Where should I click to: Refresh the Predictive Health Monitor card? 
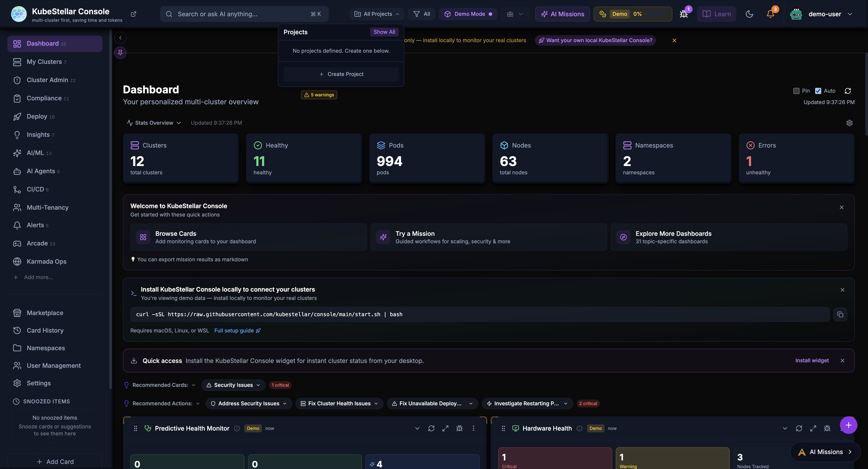click(431, 428)
